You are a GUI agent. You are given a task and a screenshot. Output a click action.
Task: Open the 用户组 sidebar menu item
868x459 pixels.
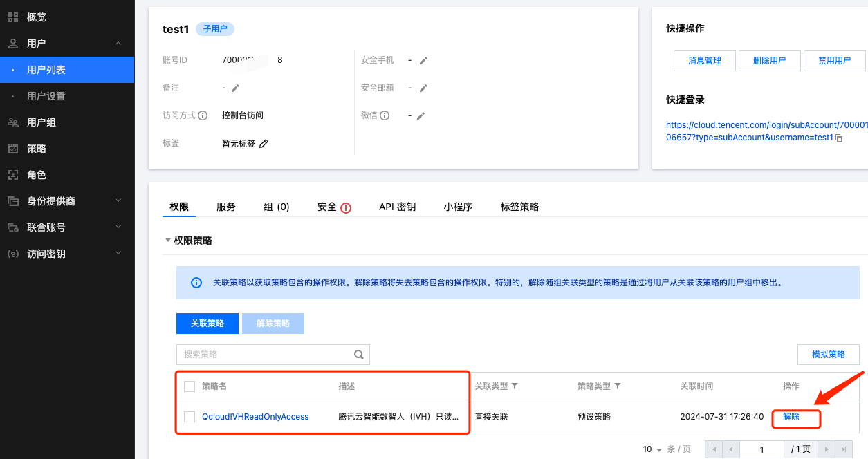pos(41,122)
